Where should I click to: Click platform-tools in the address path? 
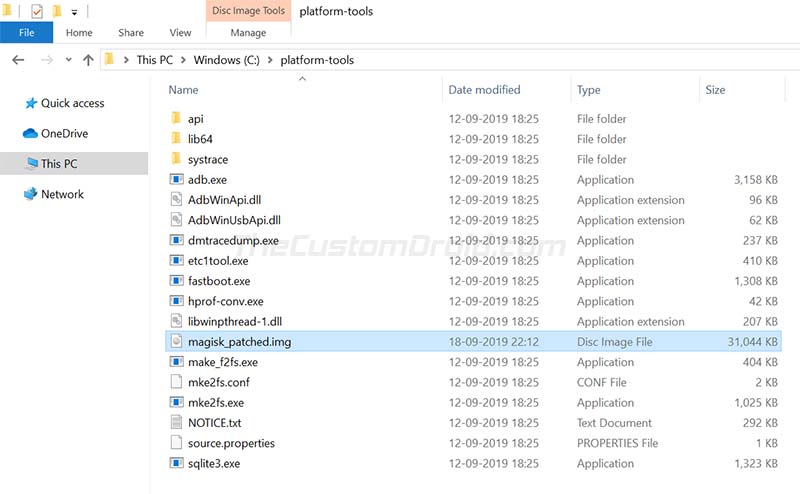[x=317, y=60]
